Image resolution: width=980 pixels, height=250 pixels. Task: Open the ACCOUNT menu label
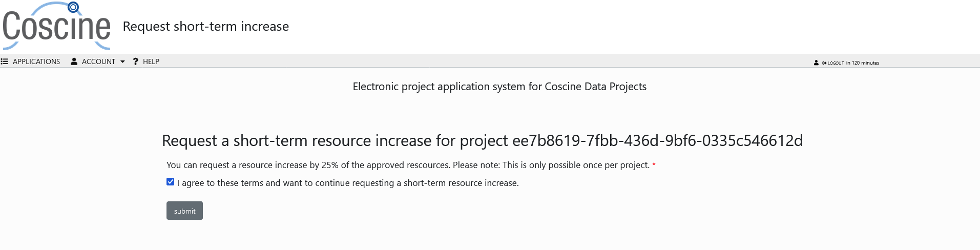[x=98, y=61]
